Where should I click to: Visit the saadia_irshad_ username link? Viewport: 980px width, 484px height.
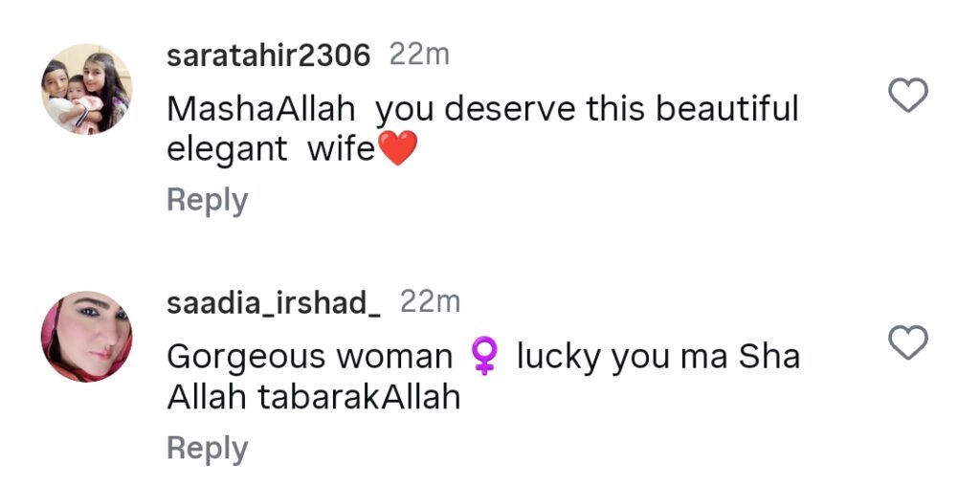coord(274,303)
